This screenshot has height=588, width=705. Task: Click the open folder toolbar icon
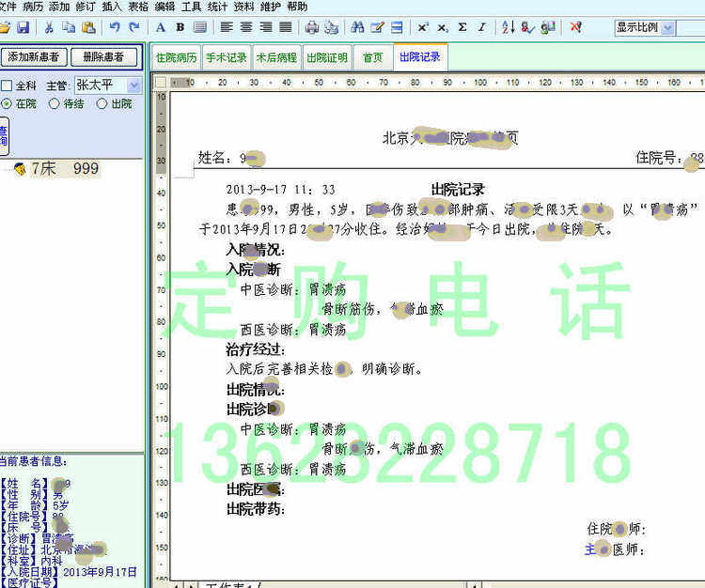click(5, 27)
